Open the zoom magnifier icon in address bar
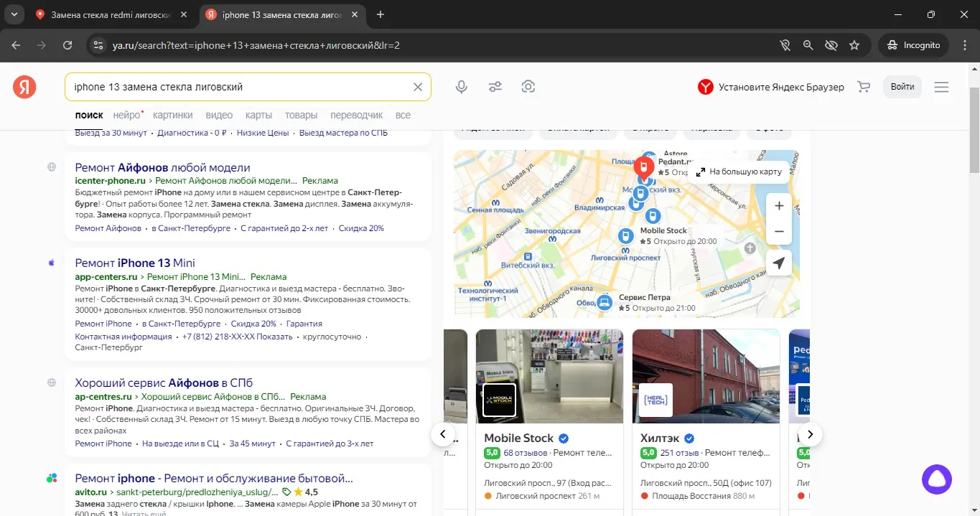 click(x=808, y=45)
